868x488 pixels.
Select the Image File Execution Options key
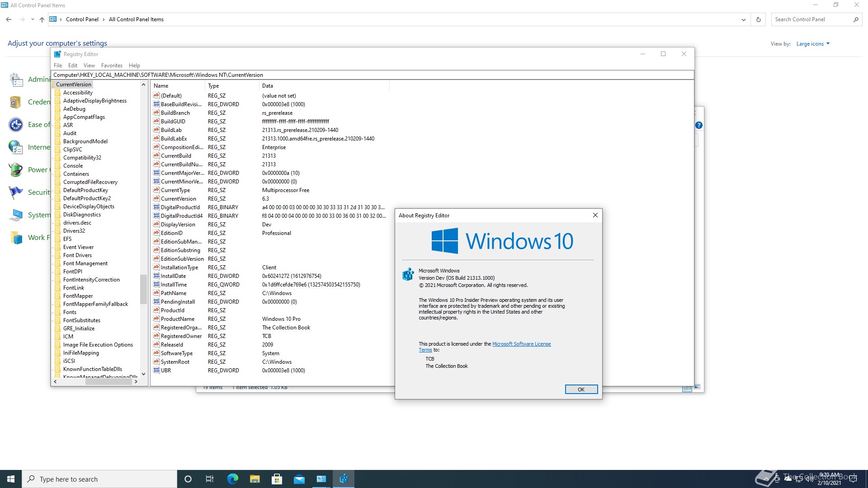(x=98, y=345)
